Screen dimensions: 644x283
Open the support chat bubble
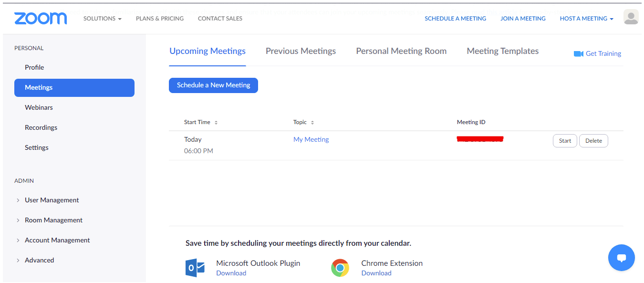coord(622,258)
